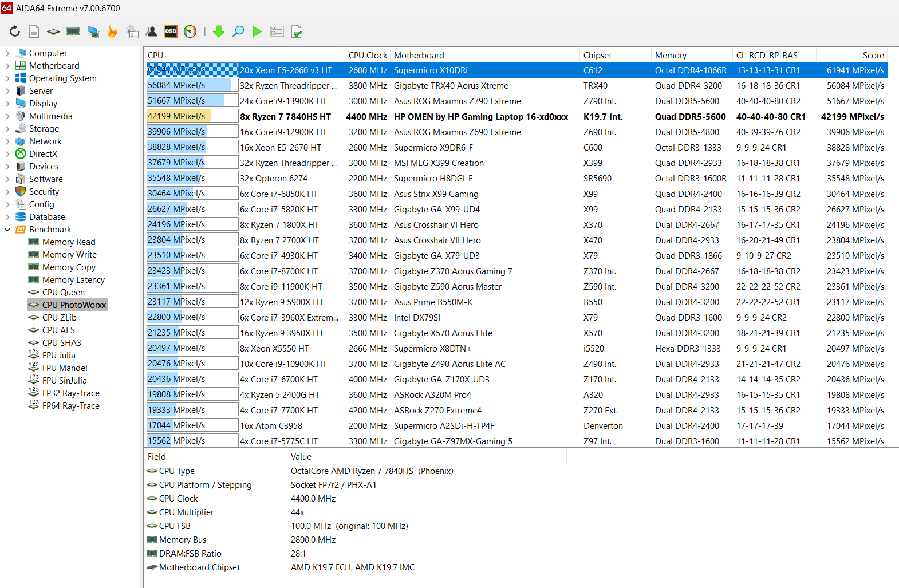Screen dimensions: 899x588
Task: Open the Memory Latency benchmark
Action: pos(73,280)
